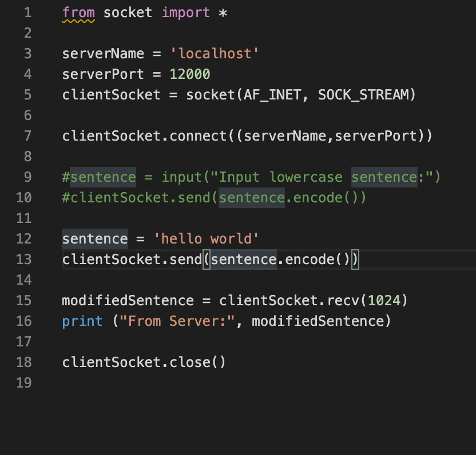The image size is (476, 455).
Task: Click line number 13 in the gutter
Action: [23, 259]
